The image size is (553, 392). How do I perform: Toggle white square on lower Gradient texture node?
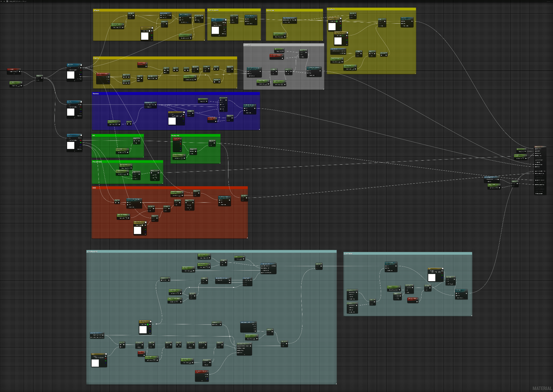point(347,33)
